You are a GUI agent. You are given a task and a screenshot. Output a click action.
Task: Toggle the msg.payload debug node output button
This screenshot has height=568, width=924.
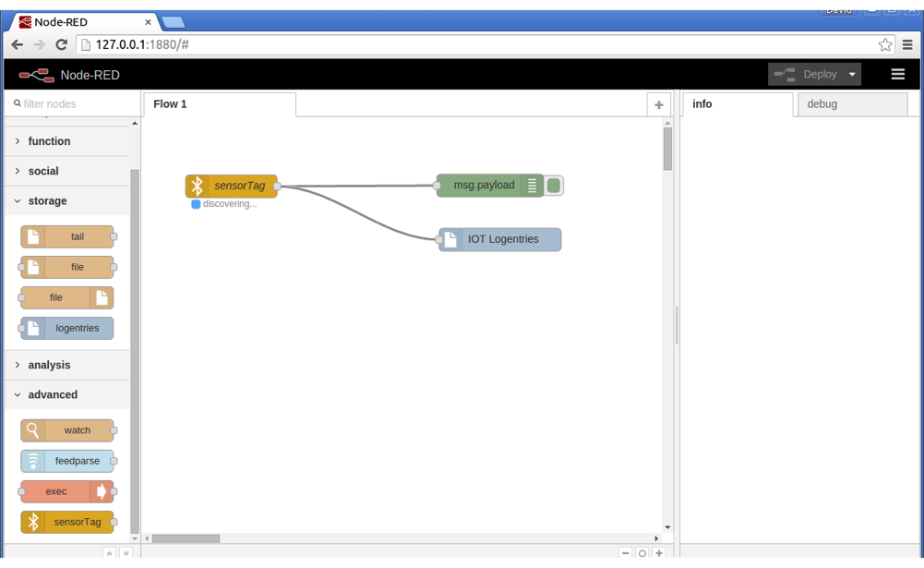[554, 186]
